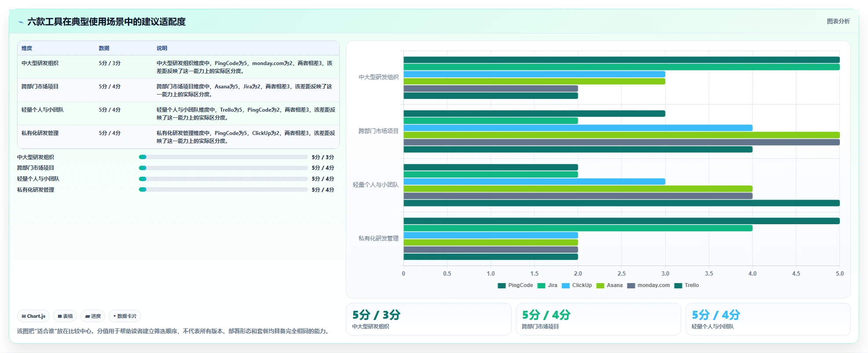Image resolution: width=868 pixels, height=353 pixels.
Task: Click the 说明 column header
Action: point(162,48)
